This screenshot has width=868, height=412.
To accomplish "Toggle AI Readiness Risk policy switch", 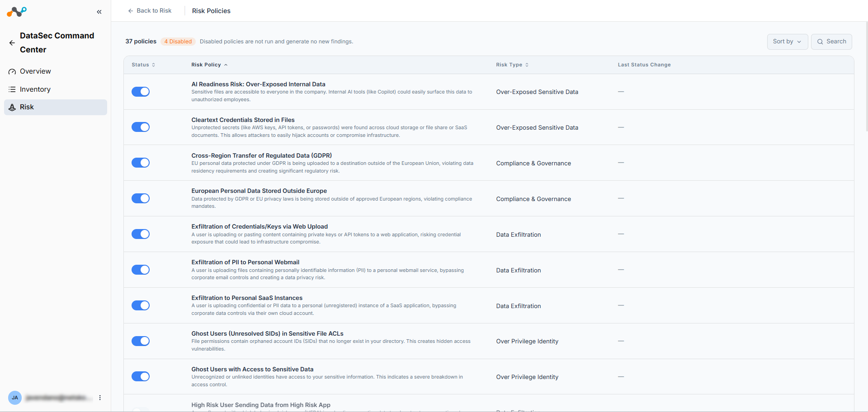I will point(141,92).
